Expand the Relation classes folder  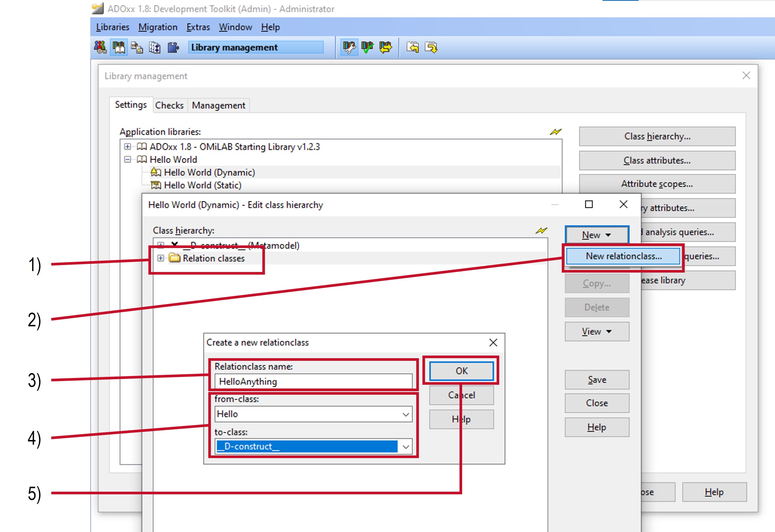pyautogui.click(x=161, y=258)
